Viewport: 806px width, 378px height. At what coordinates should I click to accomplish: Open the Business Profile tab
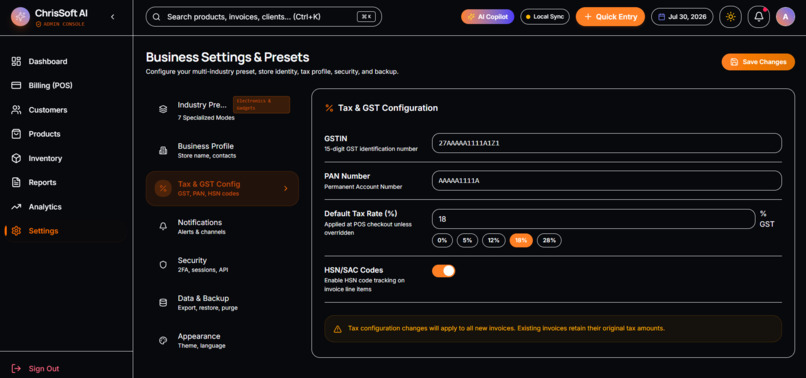(x=223, y=150)
